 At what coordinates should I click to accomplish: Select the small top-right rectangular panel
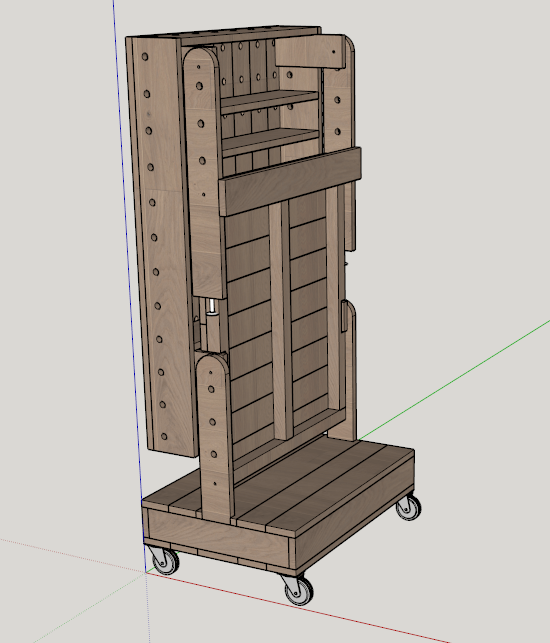[310, 52]
